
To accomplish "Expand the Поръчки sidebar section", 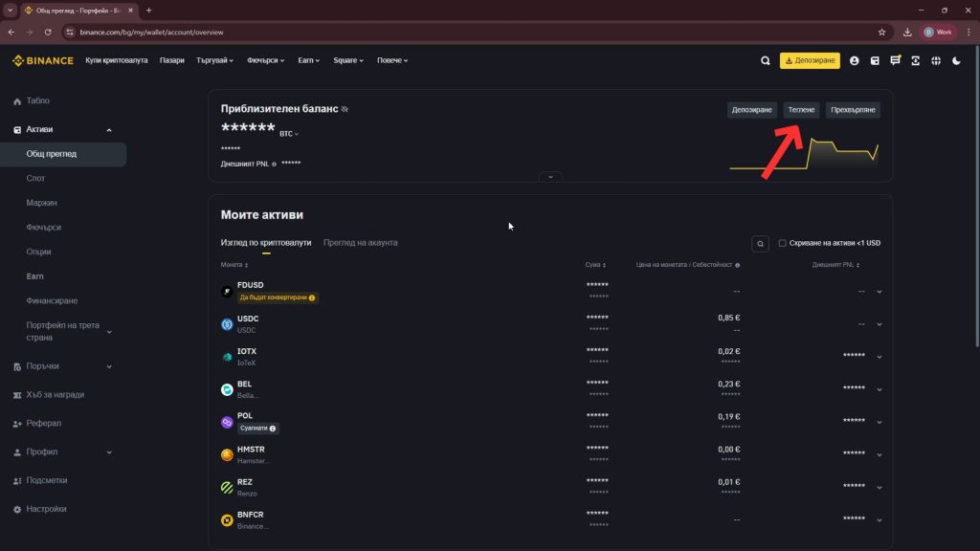I will [x=109, y=366].
